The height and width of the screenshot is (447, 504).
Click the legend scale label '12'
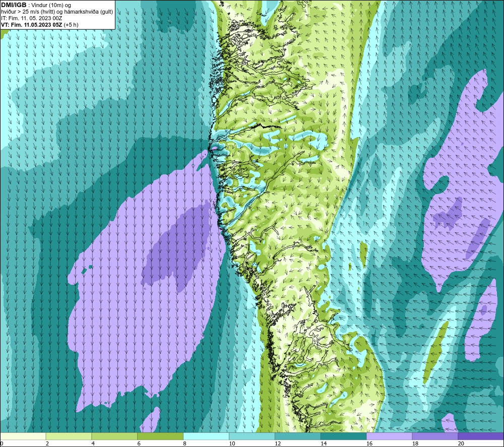(x=278, y=443)
